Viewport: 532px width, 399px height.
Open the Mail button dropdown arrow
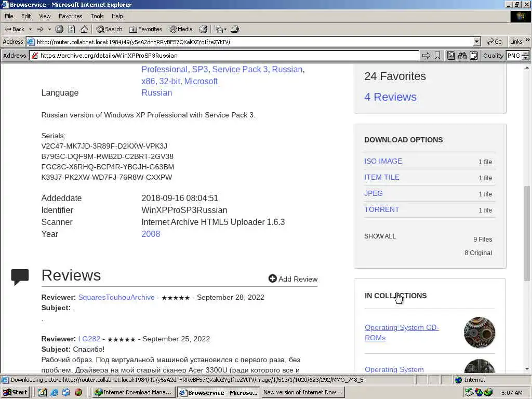(x=225, y=29)
